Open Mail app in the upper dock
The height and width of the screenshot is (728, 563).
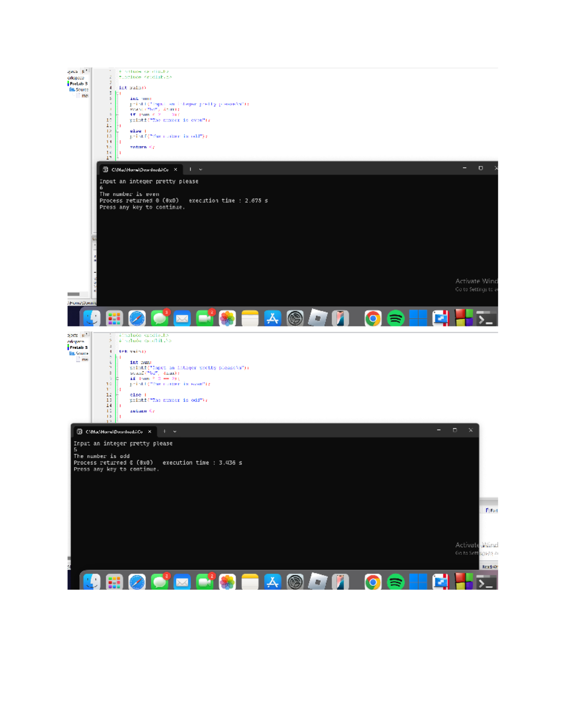(x=182, y=319)
